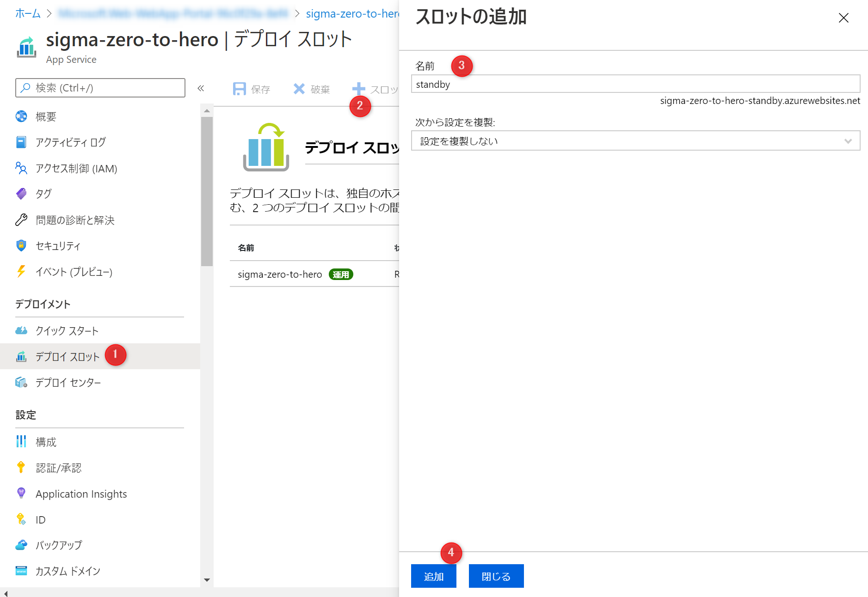Click the 概要 overview globe icon
This screenshot has height=597, width=868.
click(x=21, y=116)
